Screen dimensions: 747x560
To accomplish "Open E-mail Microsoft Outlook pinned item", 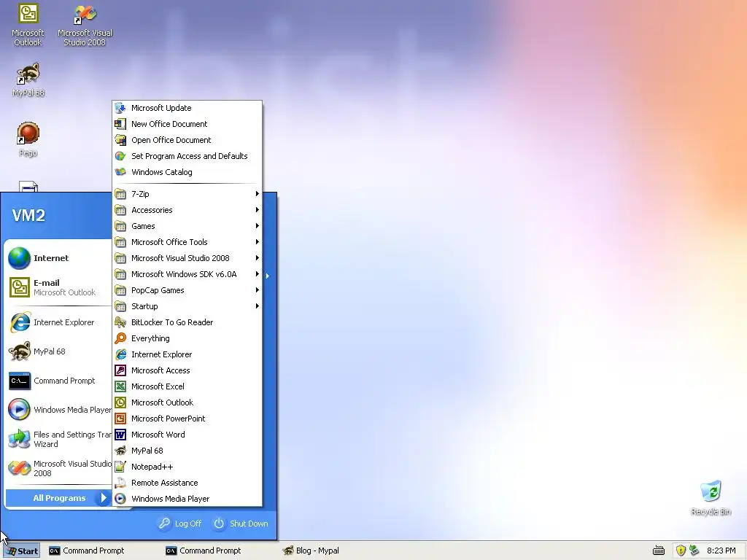I will click(58, 287).
